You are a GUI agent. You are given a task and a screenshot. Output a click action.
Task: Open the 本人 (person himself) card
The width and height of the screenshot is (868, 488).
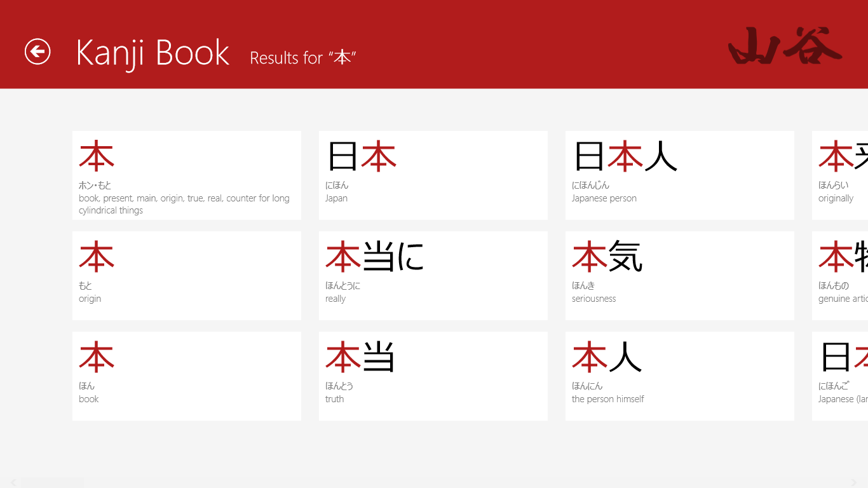click(x=679, y=376)
